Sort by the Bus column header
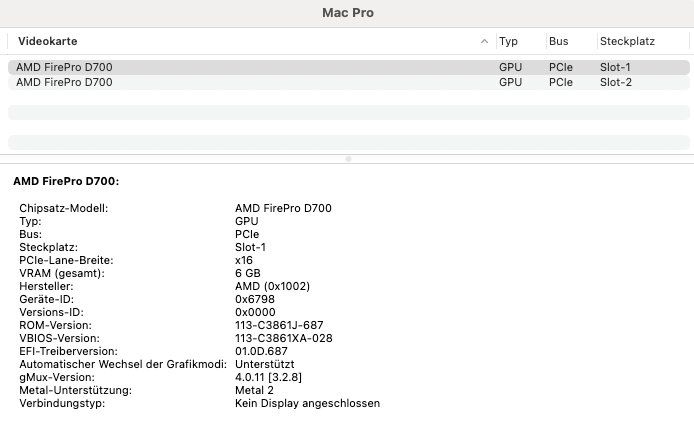Viewport: 694px width, 422px height. pos(559,41)
